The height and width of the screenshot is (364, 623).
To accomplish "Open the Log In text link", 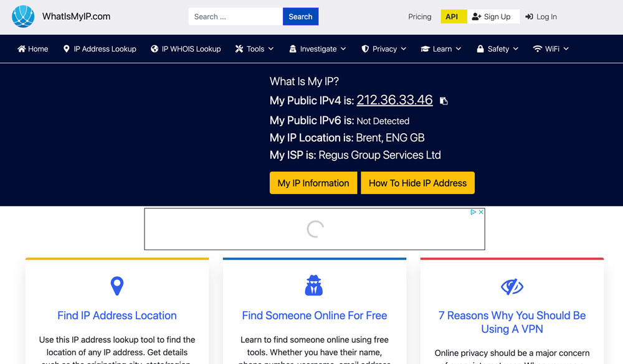I will point(546,17).
